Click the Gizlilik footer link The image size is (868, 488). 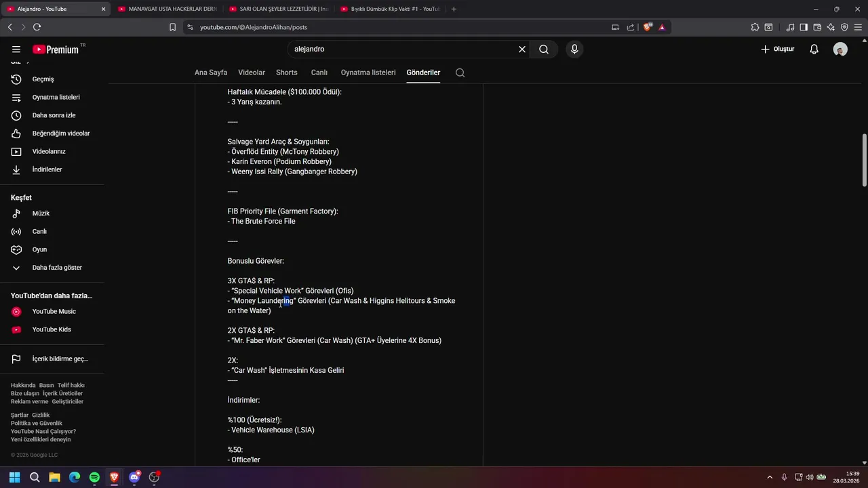(x=41, y=415)
